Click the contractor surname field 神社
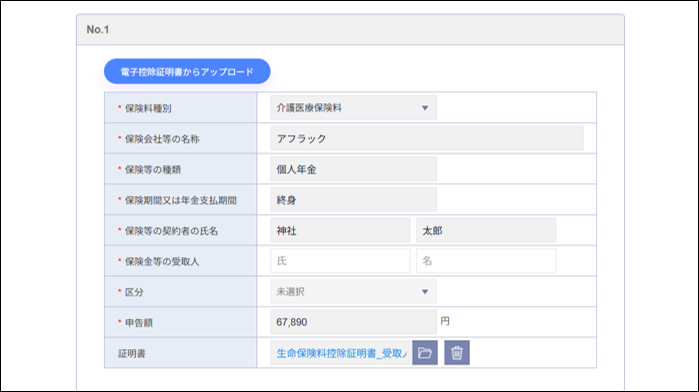 [340, 230]
